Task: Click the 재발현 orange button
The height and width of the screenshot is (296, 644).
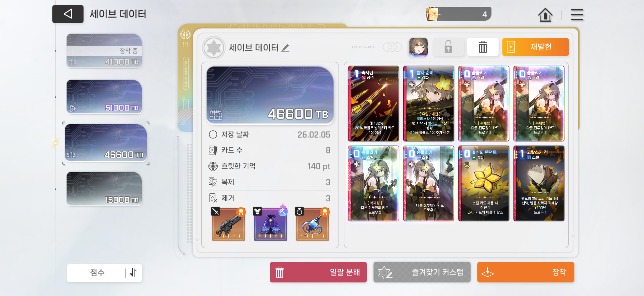Action: coord(535,47)
